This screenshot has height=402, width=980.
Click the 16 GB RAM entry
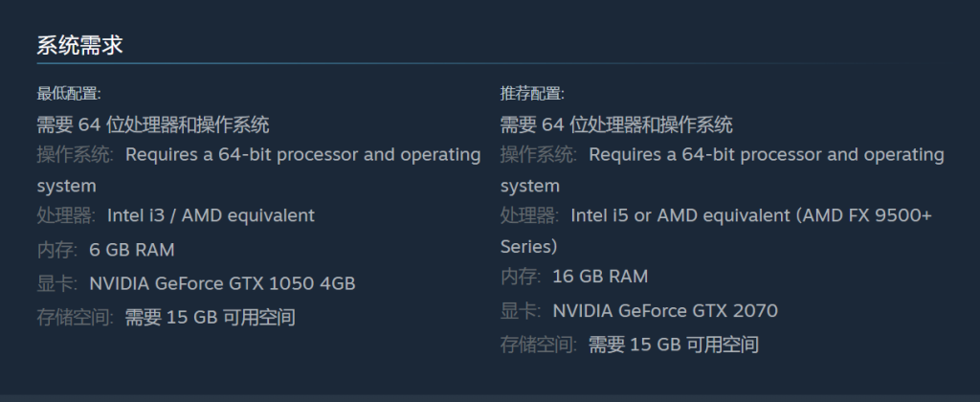coord(600,277)
